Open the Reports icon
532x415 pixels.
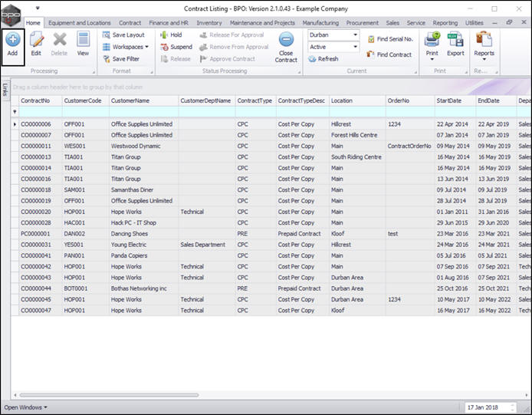[x=484, y=39]
